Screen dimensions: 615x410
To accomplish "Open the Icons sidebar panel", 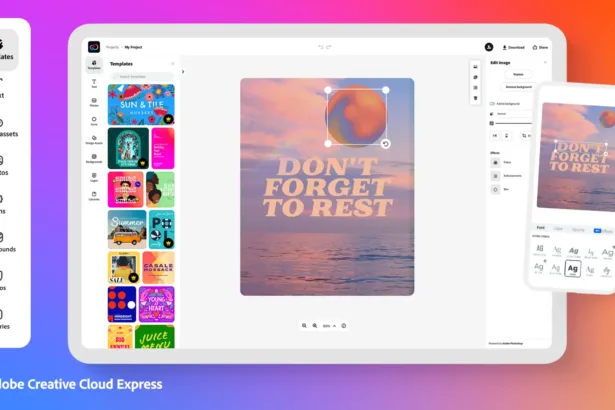I will (x=94, y=120).
